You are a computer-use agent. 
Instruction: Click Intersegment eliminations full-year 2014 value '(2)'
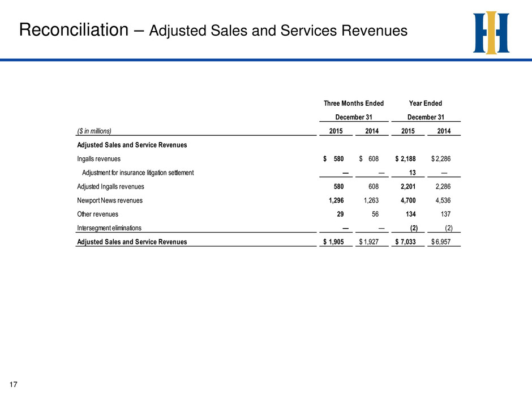pos(449,228)
